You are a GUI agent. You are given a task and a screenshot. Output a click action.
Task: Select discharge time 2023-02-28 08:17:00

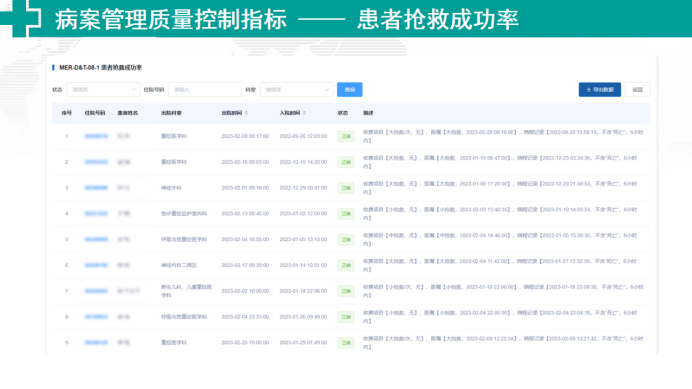tap(245, 136)
